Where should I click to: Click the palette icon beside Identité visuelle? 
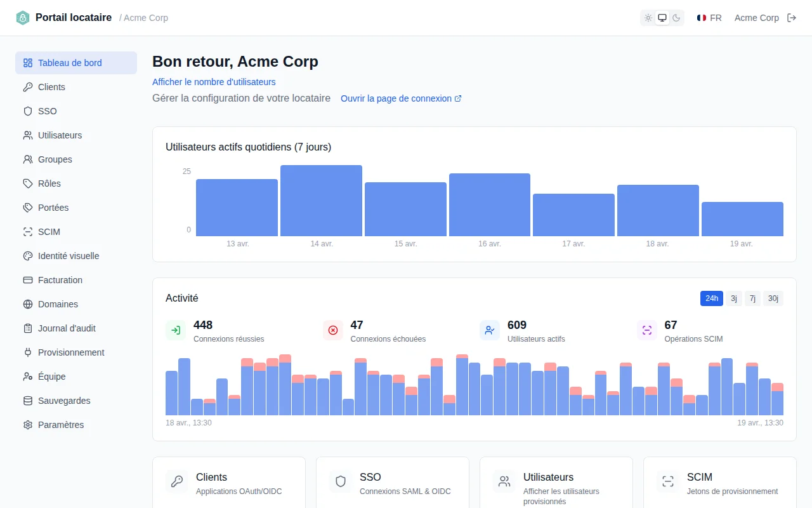coord(28,256)
